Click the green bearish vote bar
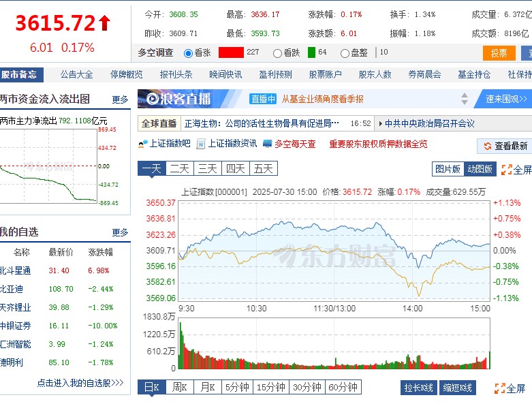 (311, 52)
